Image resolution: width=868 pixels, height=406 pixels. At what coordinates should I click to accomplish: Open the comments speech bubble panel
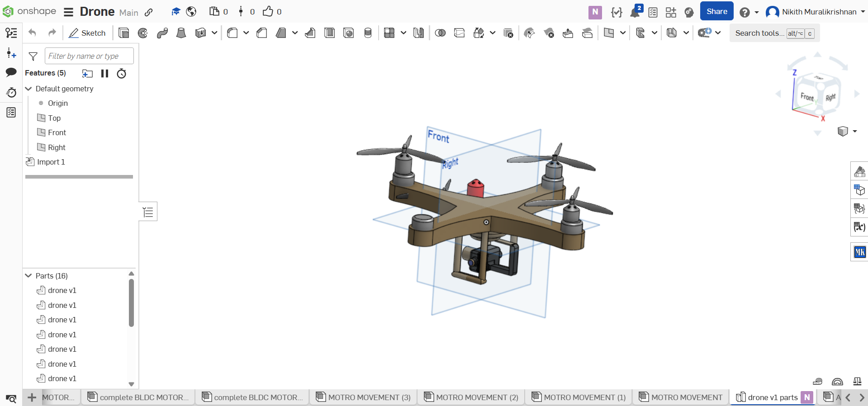pos(11,72)
